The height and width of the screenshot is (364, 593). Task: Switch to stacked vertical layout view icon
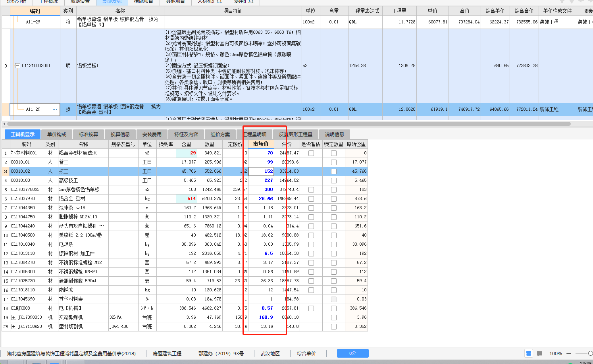pyautogui.click(x=528, y=353)
